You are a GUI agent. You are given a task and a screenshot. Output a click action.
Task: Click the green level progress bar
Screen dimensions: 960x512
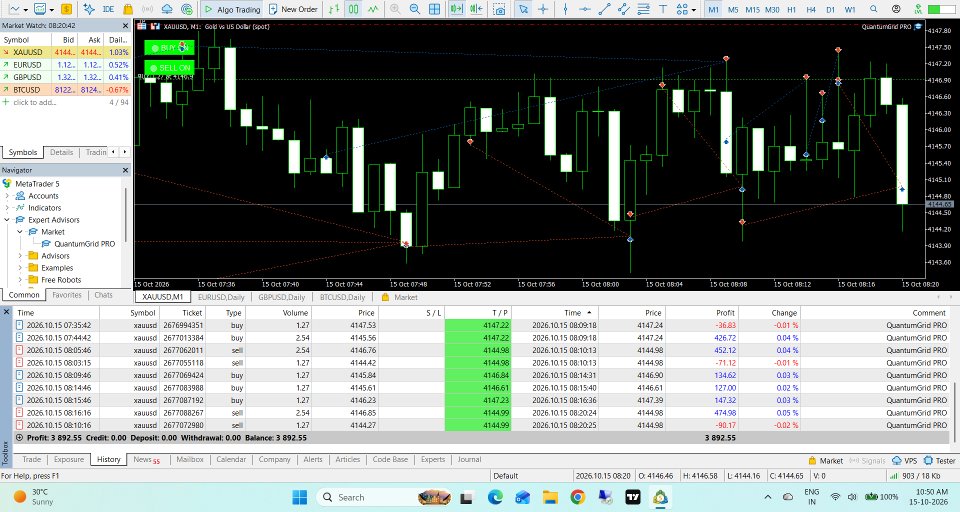pos(942,9)
